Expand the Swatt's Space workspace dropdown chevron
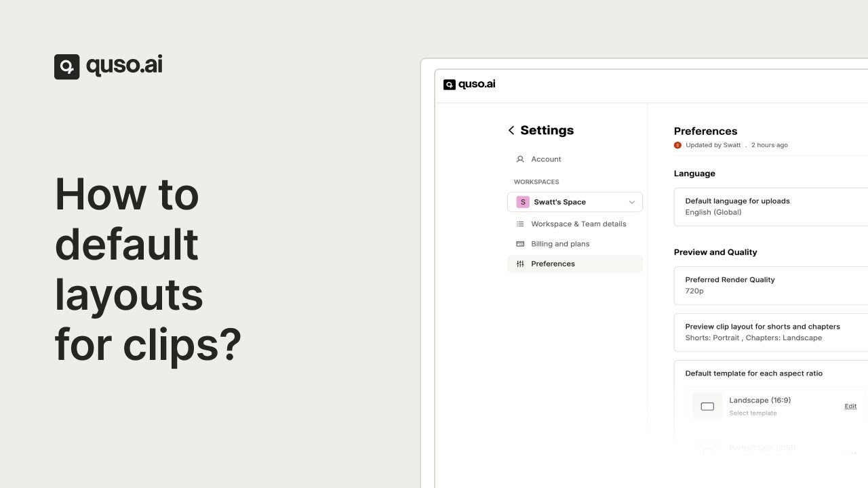 pos(632,202)
